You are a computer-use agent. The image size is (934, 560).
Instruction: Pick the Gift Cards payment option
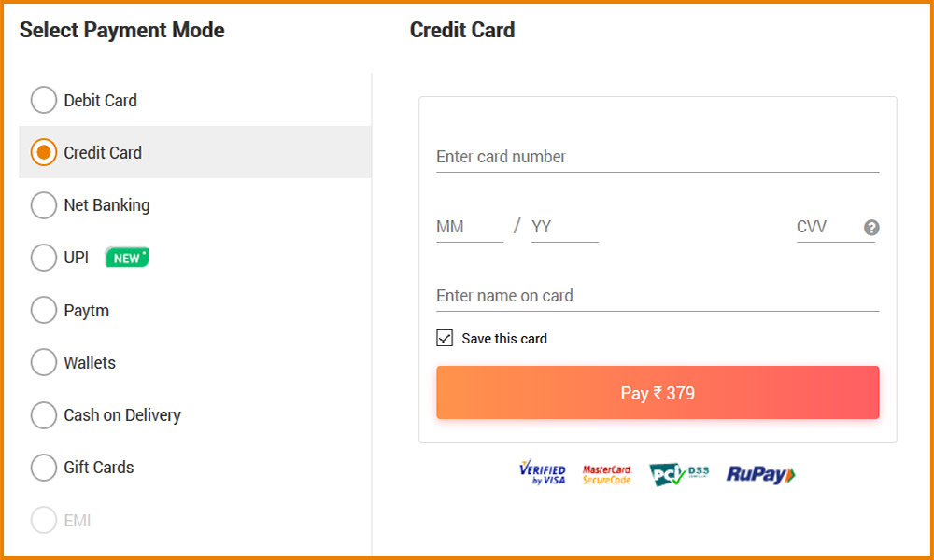(44, 468)
